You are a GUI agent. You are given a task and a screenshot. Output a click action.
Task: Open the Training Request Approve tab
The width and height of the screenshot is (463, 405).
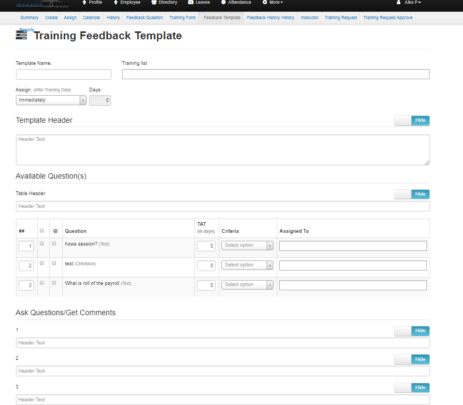pos(388,18)
